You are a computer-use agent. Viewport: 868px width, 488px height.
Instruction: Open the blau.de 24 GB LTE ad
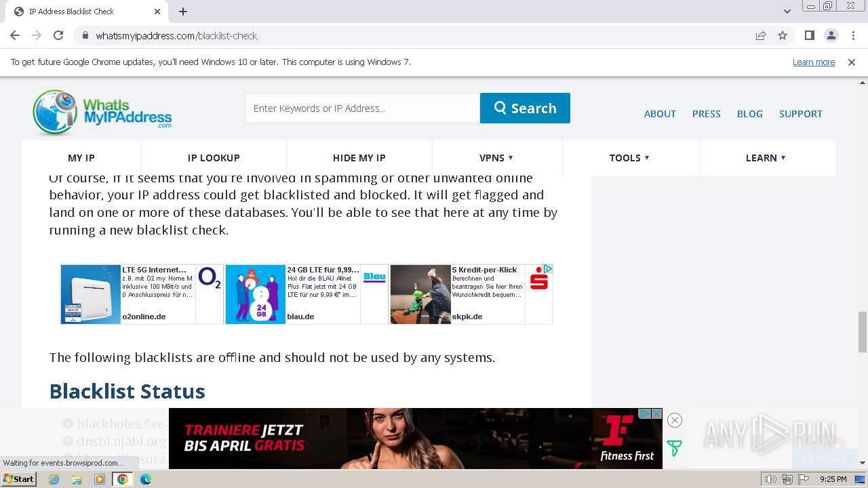[x=307, y=294]
